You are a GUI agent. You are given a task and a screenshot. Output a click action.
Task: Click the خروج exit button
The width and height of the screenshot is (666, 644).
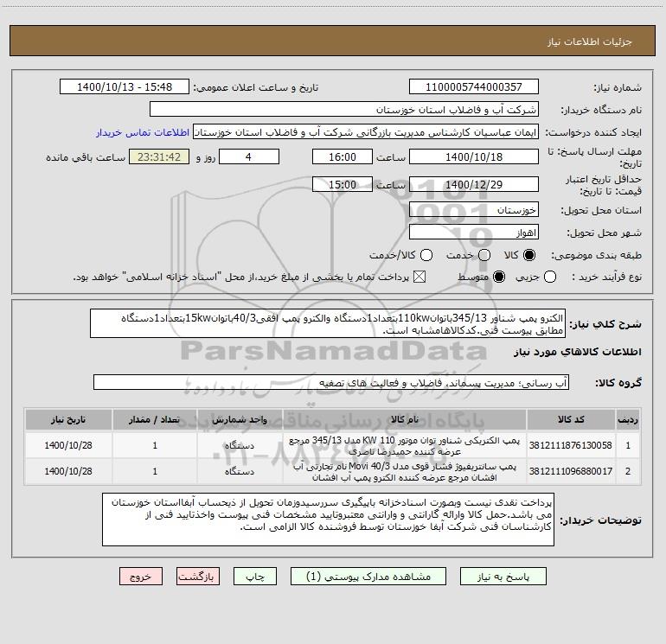[x=141, y=577]
